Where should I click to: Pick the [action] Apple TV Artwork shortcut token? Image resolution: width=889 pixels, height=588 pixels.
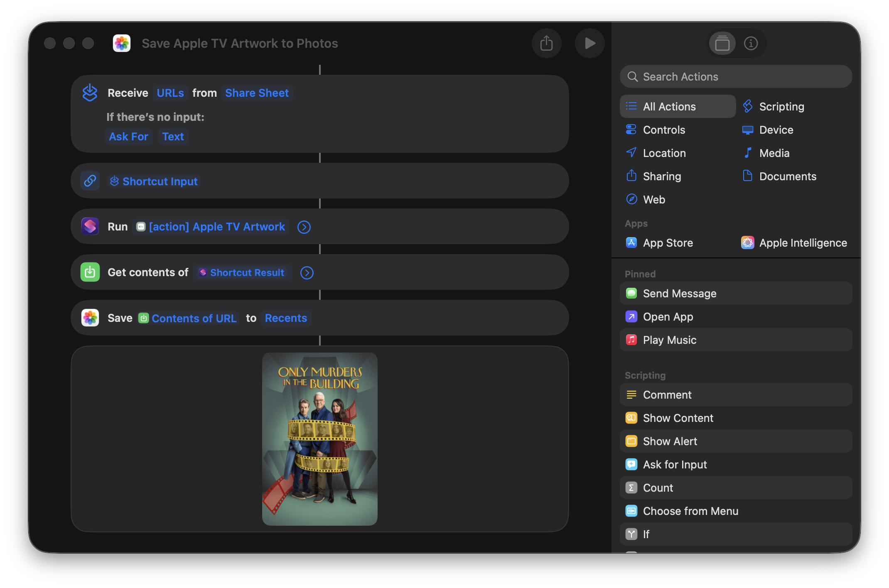click(211, 227)
